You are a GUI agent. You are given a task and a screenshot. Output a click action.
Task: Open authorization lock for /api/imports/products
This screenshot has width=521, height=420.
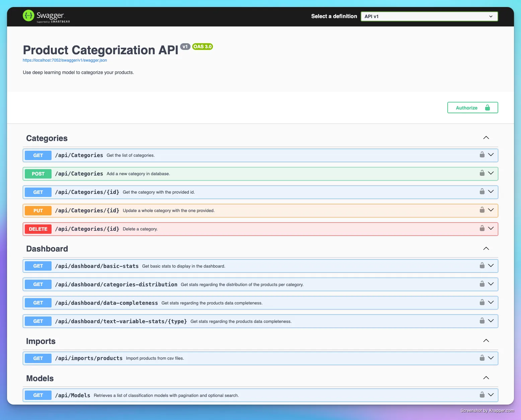tap(482, 358)
